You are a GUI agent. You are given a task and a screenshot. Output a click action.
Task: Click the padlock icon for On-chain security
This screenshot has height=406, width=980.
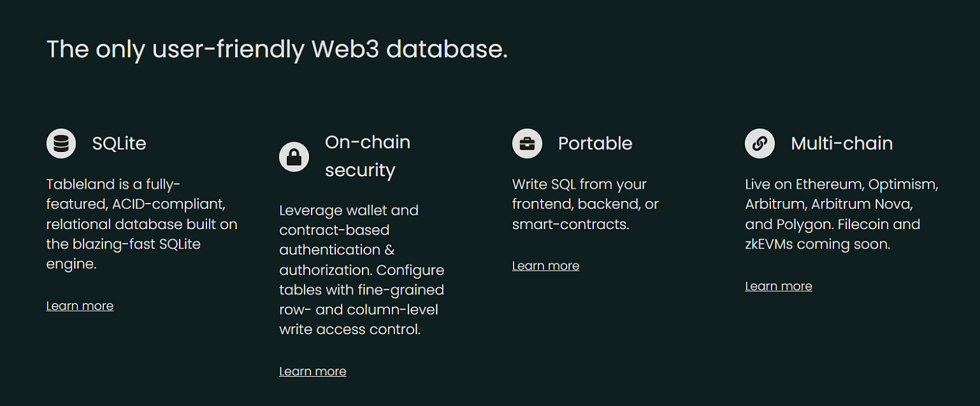pos(294,157)
